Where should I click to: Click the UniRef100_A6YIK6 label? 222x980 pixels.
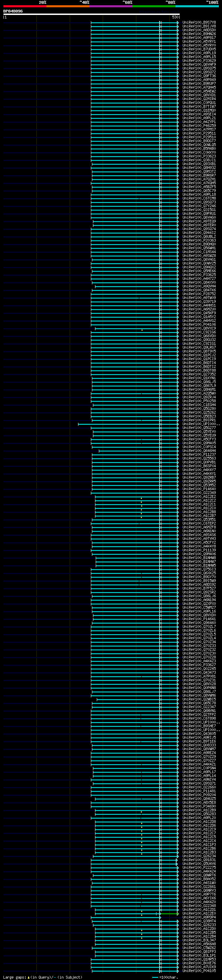pyautogui.click(x=199, y=898)
